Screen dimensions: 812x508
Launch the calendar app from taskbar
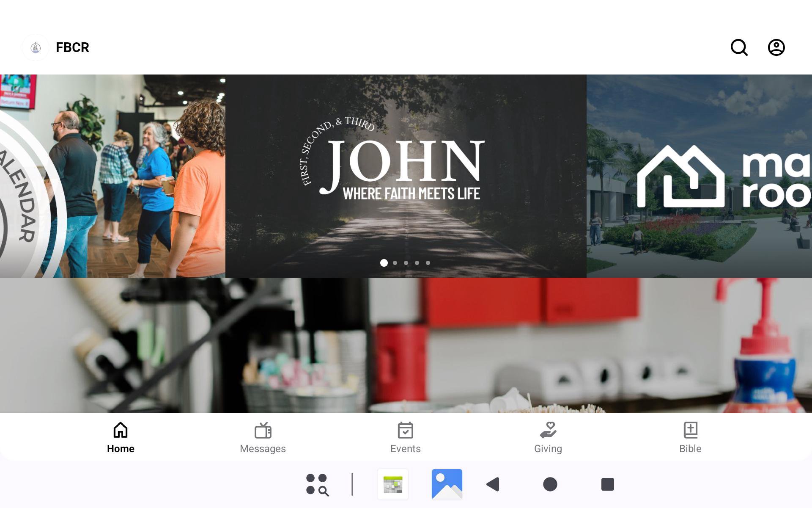(x=393, y=484)
